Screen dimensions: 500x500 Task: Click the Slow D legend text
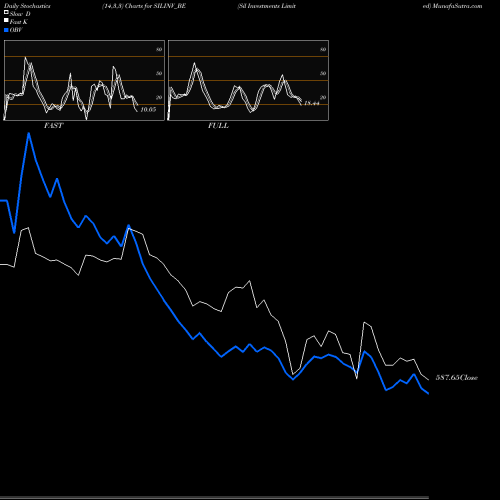(x=20, y=14)
